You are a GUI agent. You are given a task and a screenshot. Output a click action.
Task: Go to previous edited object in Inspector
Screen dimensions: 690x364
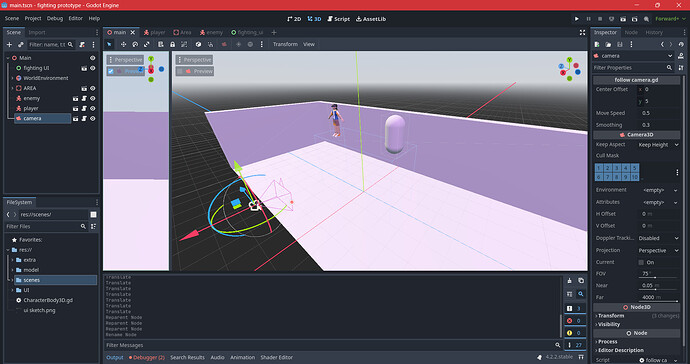662,44
